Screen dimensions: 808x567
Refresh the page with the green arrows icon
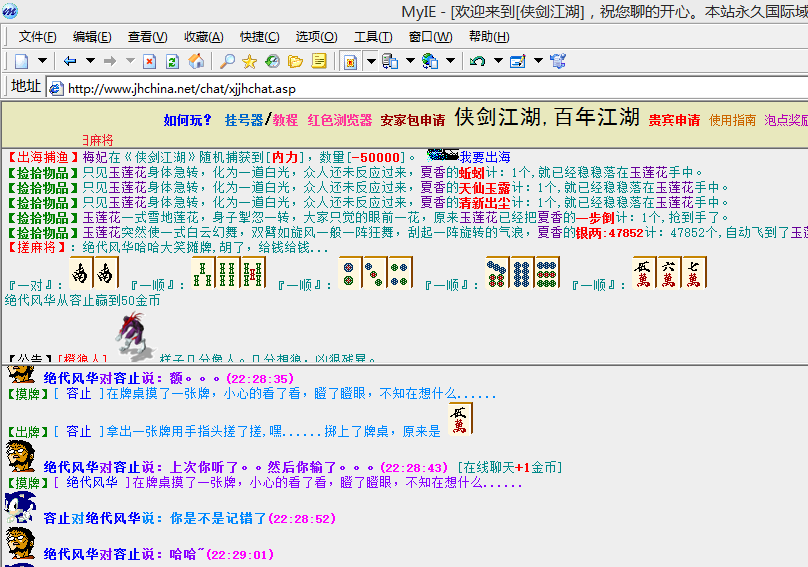172,61
